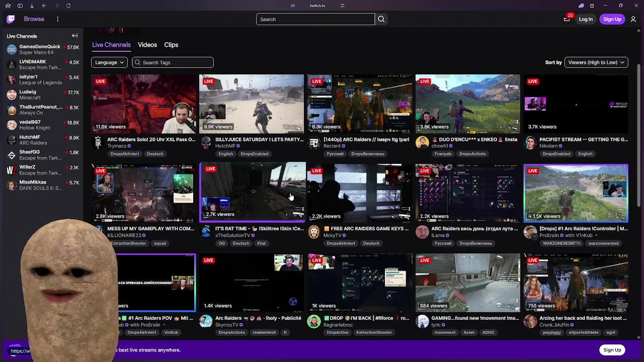Image resolution: width=644 pixels, height=362 pixels.
Task: Open lyric stream thumbnail with 884 viewers
Action: point(468,283)
